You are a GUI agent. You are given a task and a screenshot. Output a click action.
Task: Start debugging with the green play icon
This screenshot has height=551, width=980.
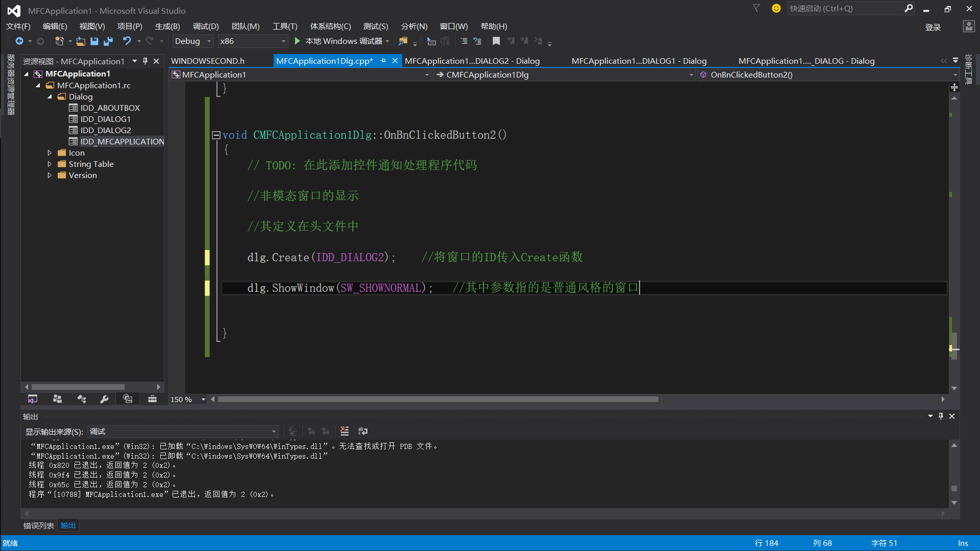tap(298, 41)
